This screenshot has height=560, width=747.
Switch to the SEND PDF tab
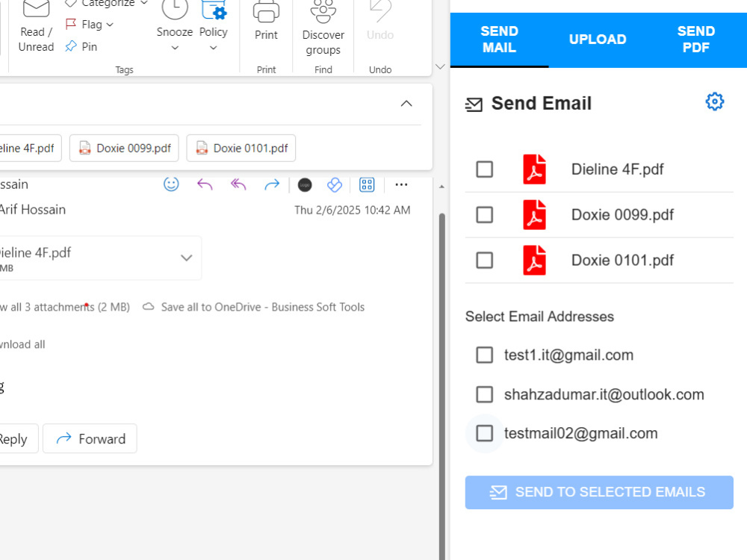click(696, 40)
